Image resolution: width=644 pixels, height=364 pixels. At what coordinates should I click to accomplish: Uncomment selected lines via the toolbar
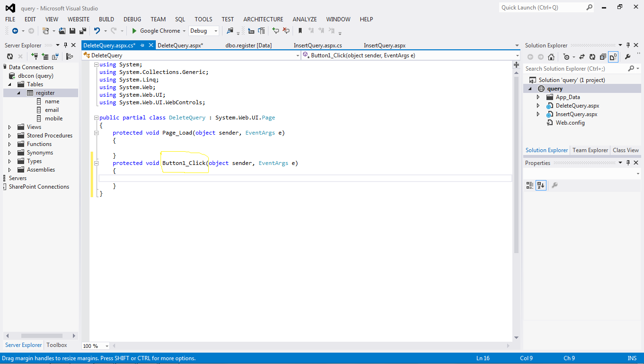coord(286,31)
